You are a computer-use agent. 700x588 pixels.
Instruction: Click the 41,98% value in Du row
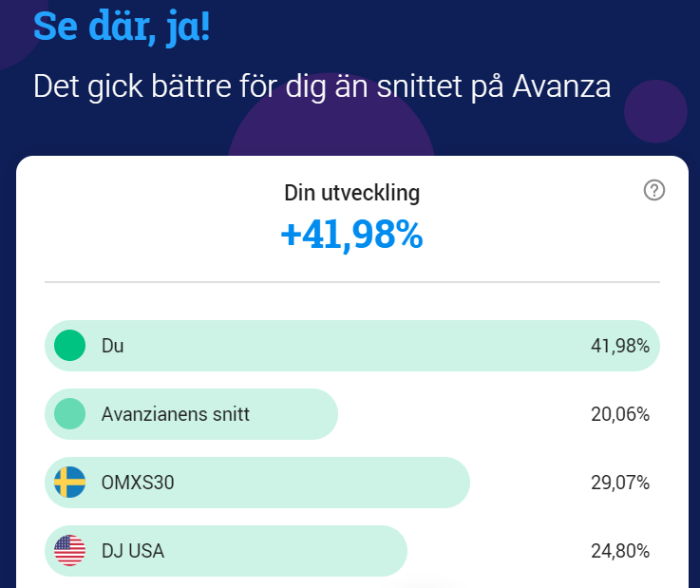pos(619,346)
